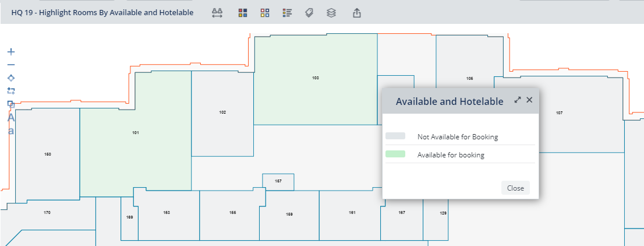Decrease label text size with small a

tap(10, 131)
